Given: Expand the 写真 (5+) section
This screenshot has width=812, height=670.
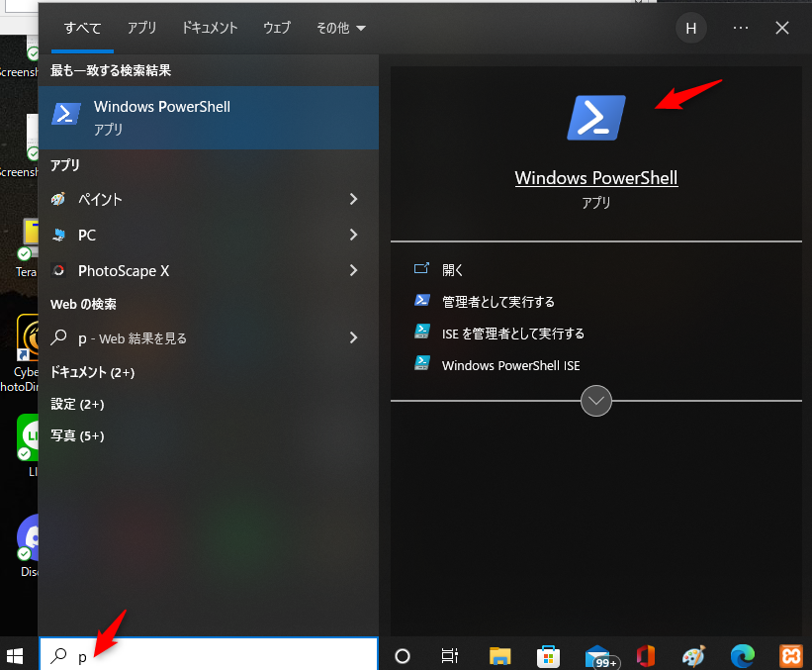Looking at the screenshot, I should pos(77,435).
